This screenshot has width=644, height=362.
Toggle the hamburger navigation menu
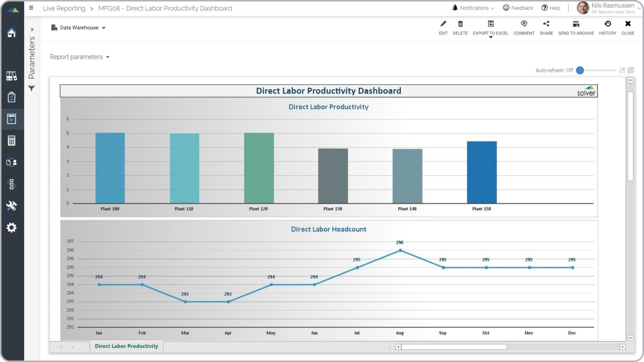coord(31,8)
